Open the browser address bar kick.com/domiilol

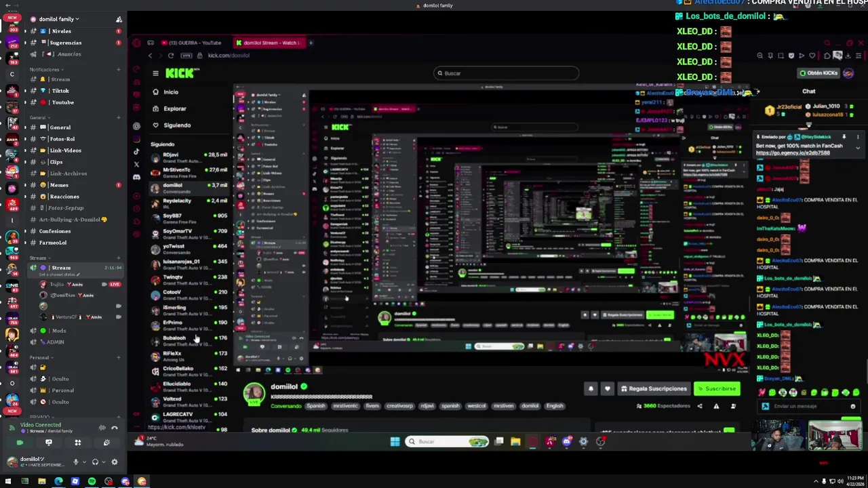pyautogui.click(x=229, y=56)
